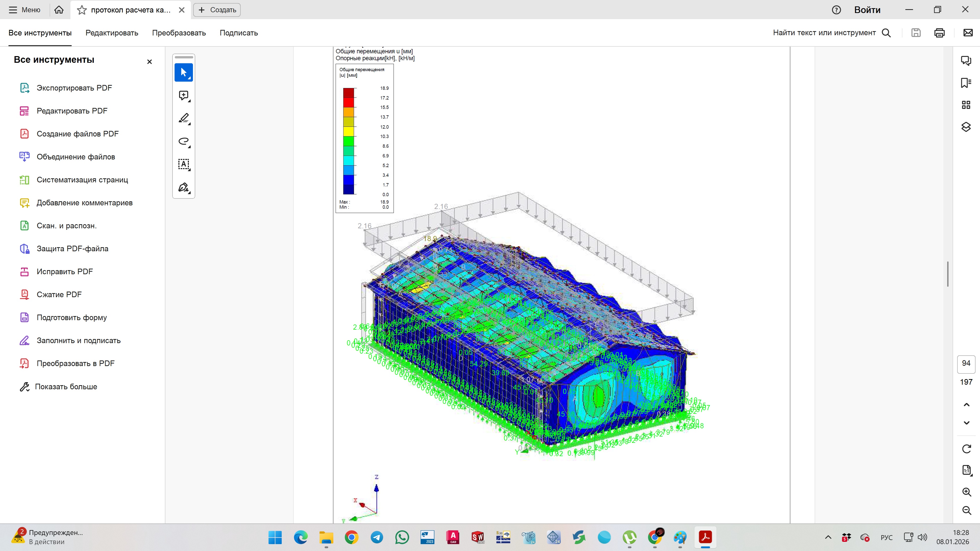
Task: Go to next page with down chevron
Action: (x=966, y=423)
